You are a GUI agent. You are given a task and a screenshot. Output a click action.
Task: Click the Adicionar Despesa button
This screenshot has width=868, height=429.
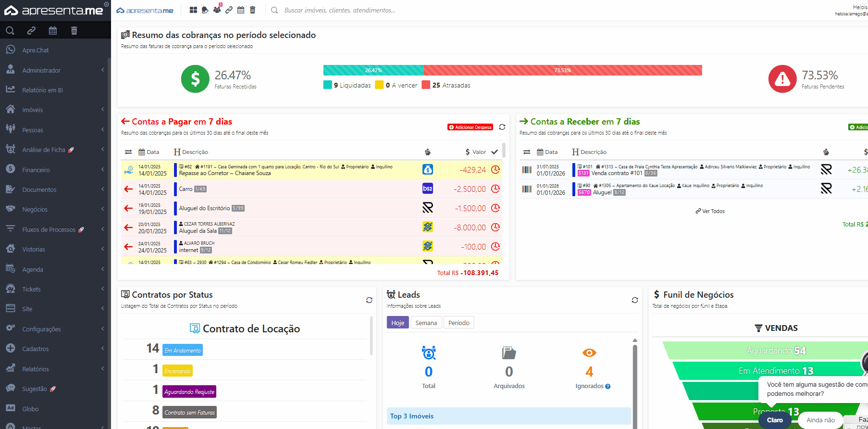(470, 127)
